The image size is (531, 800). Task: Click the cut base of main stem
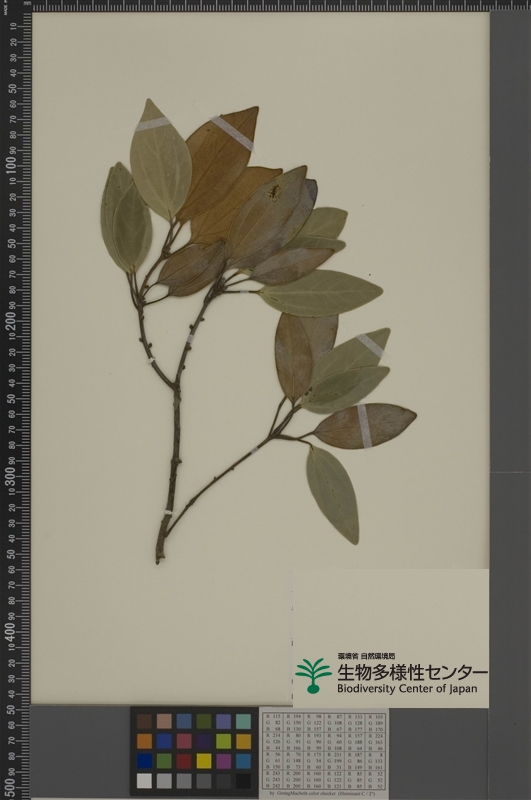(159, 558)
